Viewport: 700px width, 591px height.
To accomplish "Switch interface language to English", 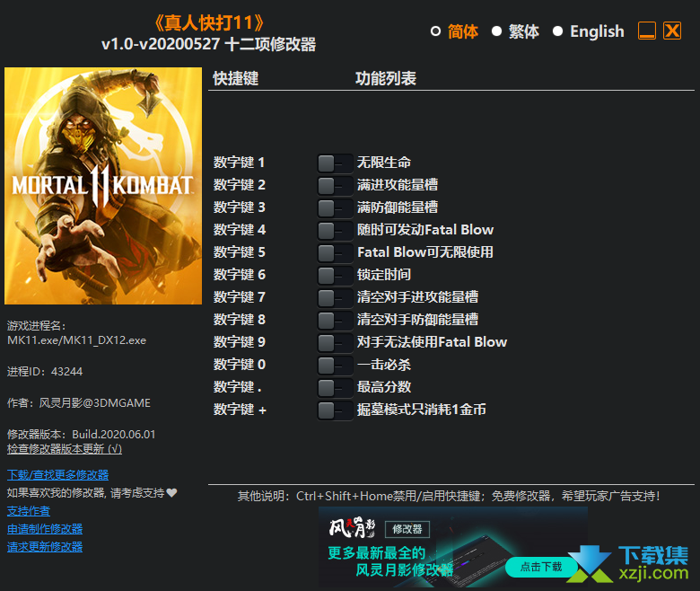I will [558, 31].
